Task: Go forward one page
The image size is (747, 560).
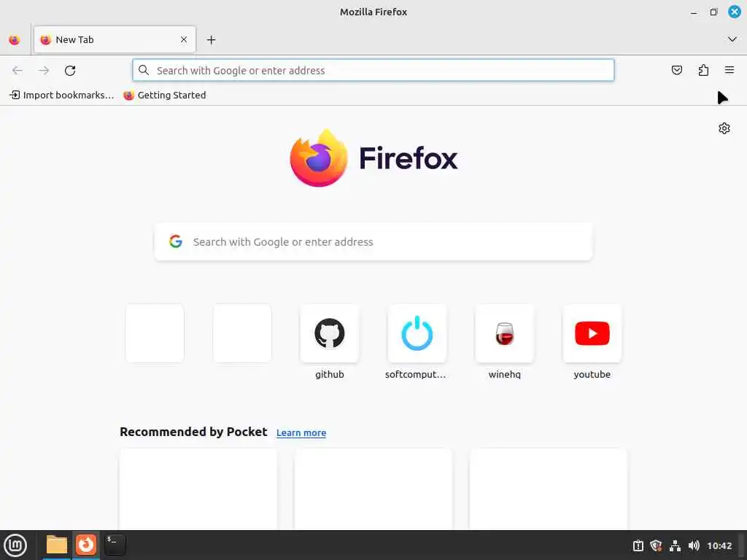Action: 44,71
